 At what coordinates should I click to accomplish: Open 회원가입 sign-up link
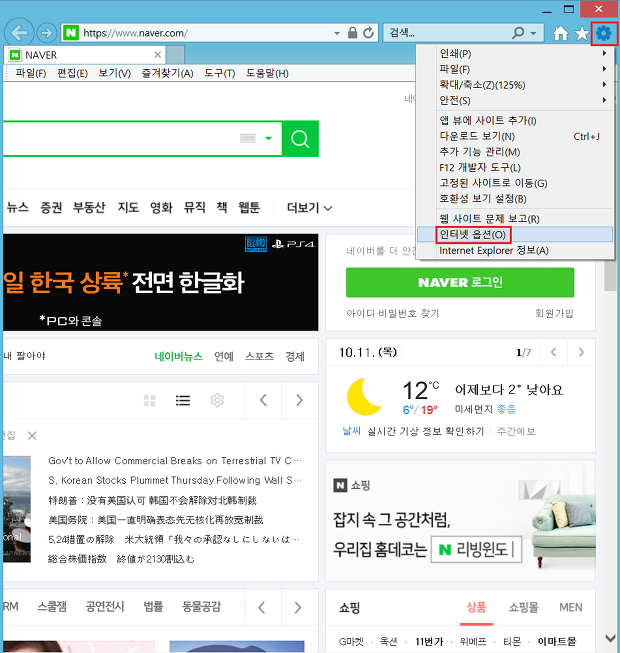[x=554, y=313]
